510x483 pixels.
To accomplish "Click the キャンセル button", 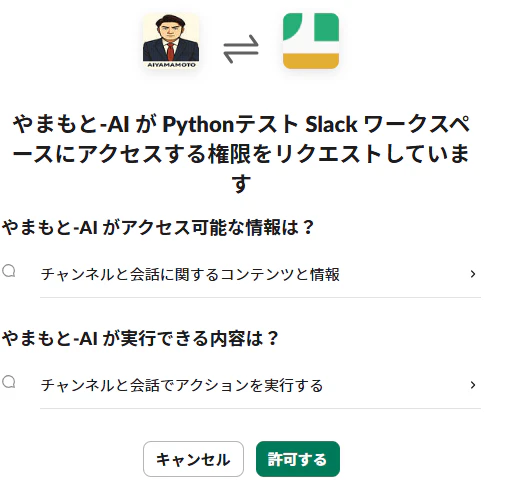I will [x=193, y=459].
